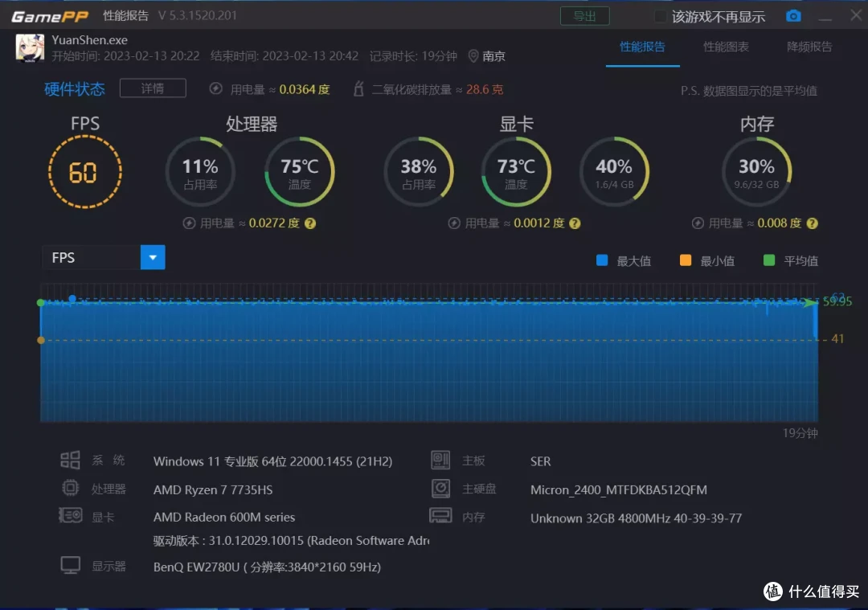Click the memory 30% 9.6/32 GB gauge
The width and height of the screenshot is (868, 610).
(757, 172)
